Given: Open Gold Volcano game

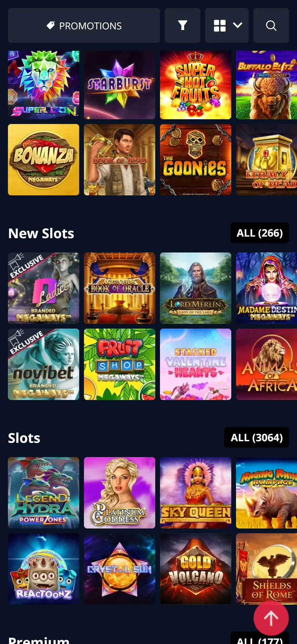Looking at the screenshot, I should [x=196, y=569].
